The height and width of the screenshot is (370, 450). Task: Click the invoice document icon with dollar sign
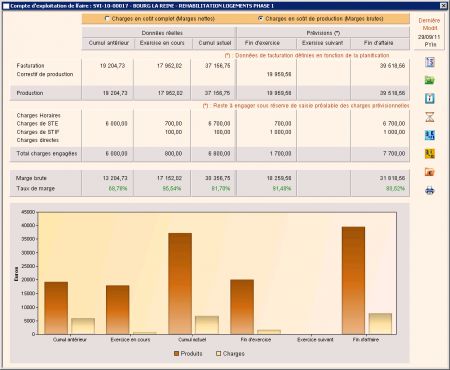pos(430,62)
